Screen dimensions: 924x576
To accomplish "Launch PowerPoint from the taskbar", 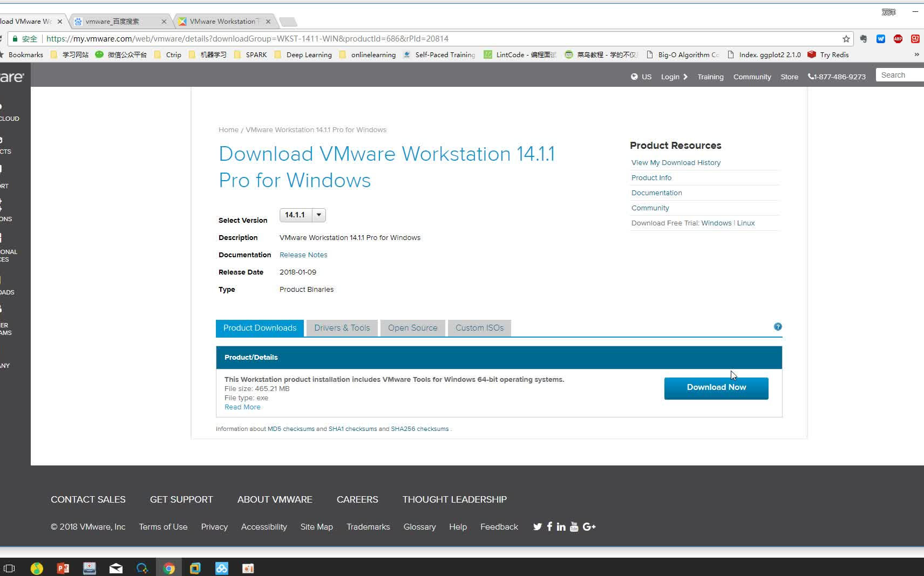I will (63, 568).
